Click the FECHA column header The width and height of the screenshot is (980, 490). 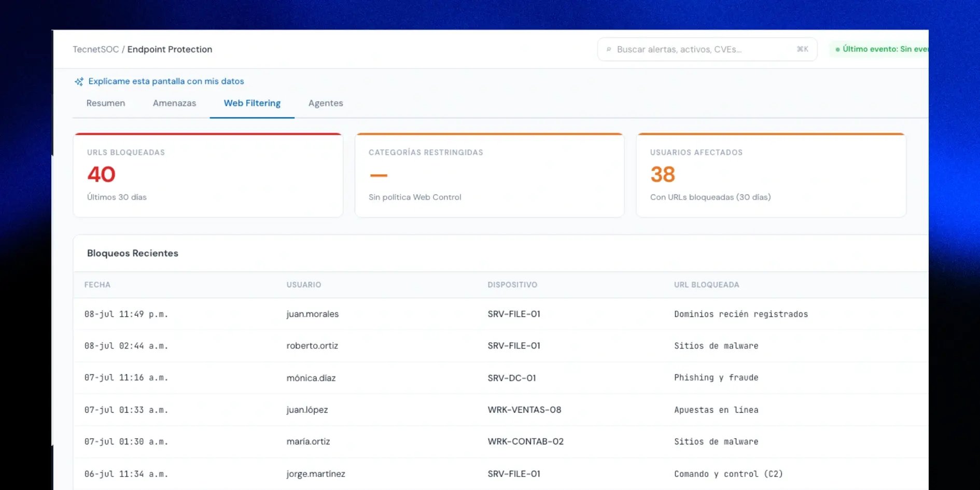click(97, 285)
